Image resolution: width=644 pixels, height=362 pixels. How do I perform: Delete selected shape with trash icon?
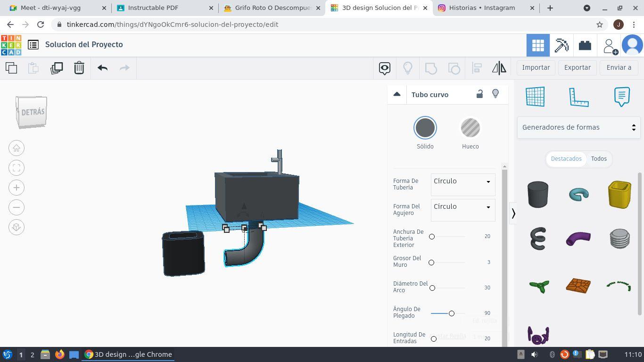[x=79, y=68]
